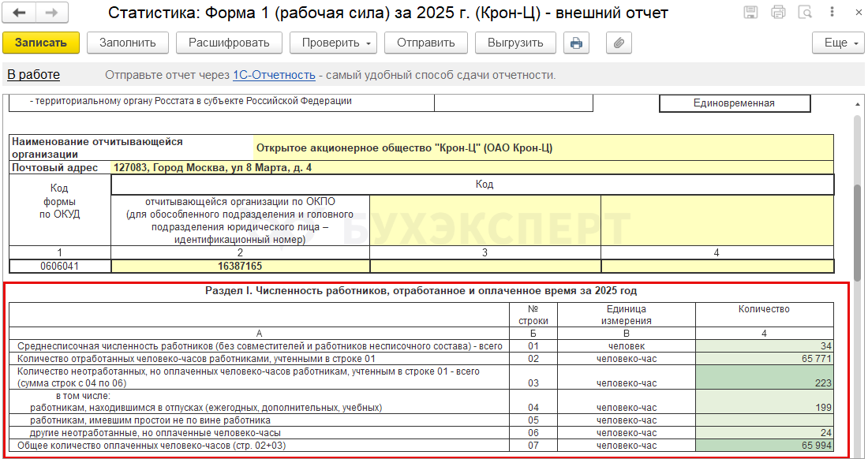Viewport: 868px width, 459px height.
Task: Select the Единовременная periodicity box
Action: point(735,103)
